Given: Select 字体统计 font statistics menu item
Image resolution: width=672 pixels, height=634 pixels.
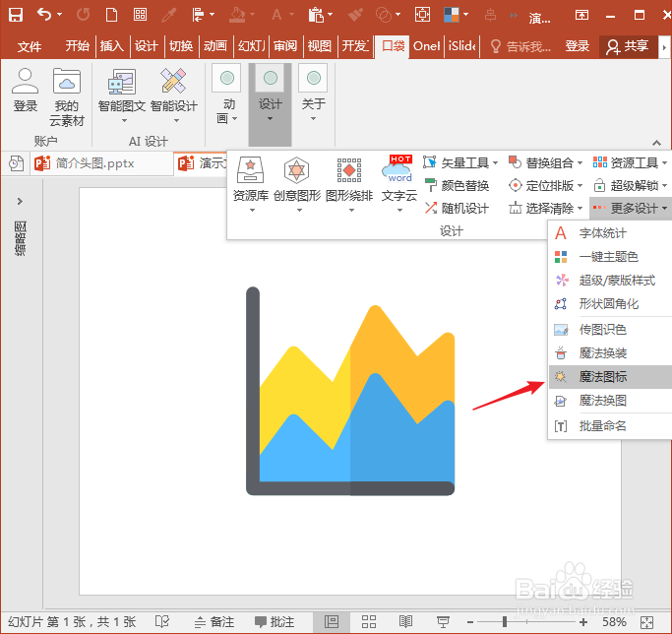Looking at the screenshot, I should [x=610, y=233].
